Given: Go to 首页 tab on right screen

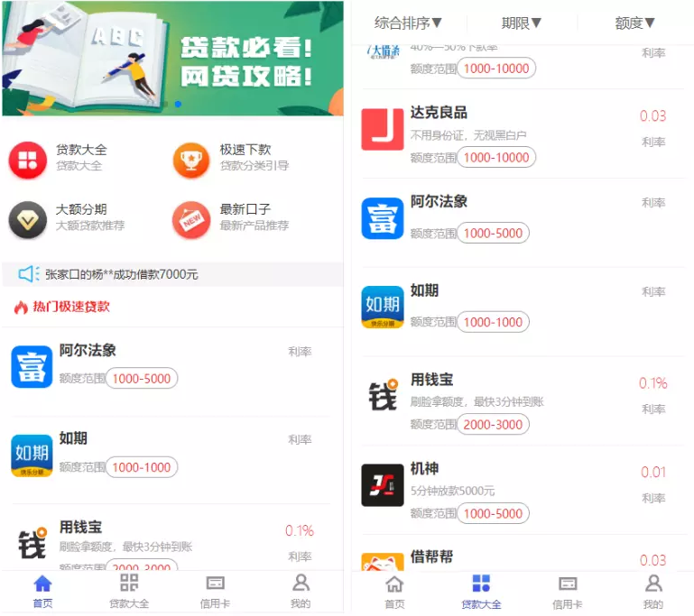Looking at the screenshot, I should (394, 592).
